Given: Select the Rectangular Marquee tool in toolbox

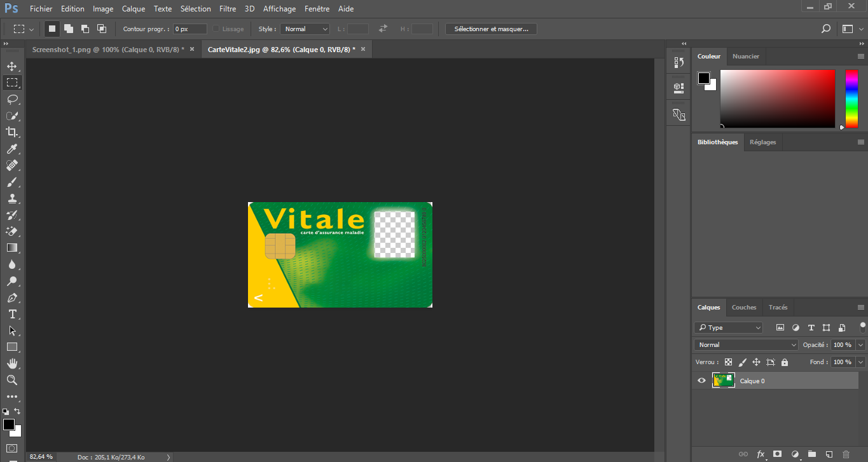Looking at the screenshot, I should [x=11, y=83].
